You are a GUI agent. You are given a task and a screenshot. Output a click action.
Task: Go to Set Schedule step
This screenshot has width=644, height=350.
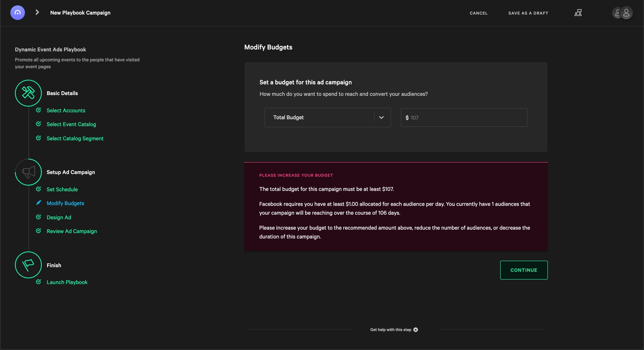[x=62, y=189]
